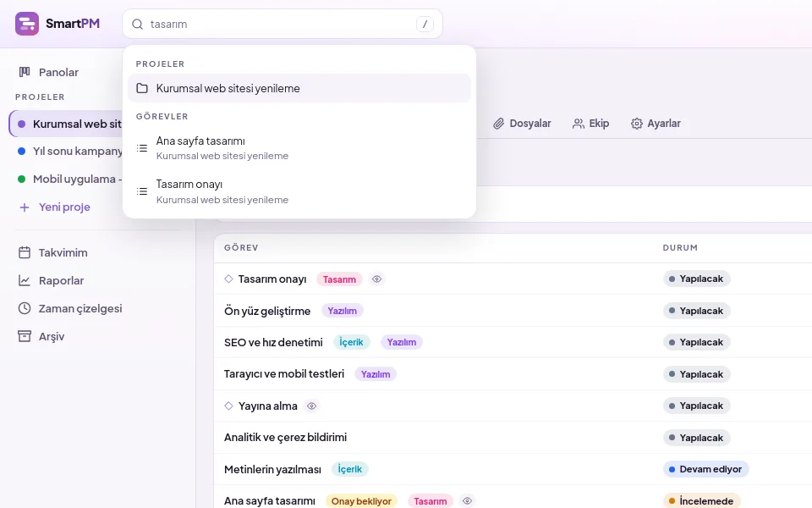Toggle eye icon on Tasarım onayı row
The image size is (812, 508).
(377, 279)
